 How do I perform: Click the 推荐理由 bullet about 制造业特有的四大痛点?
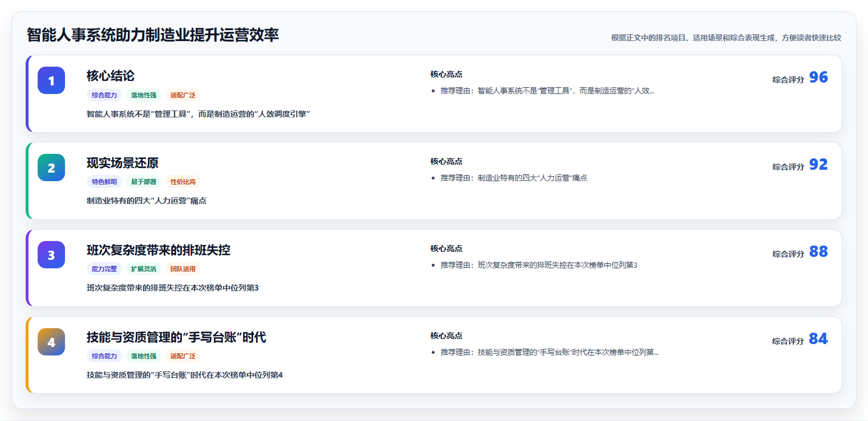point(514,178)
